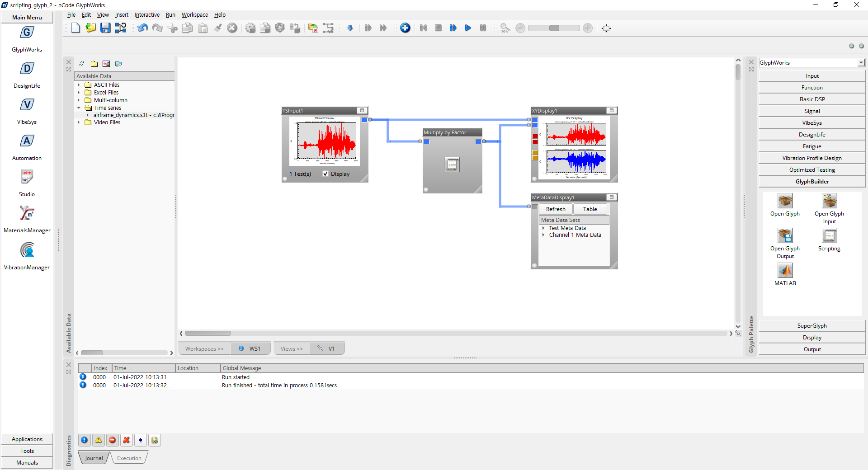Open the Automation application icon

27,141
